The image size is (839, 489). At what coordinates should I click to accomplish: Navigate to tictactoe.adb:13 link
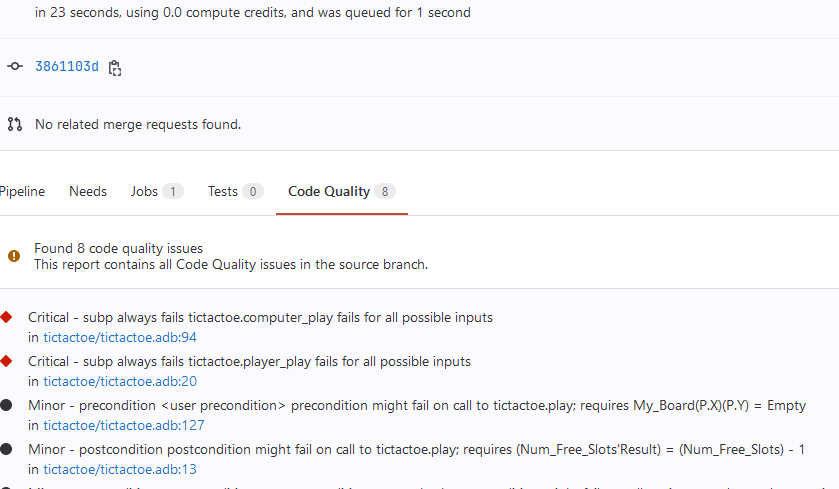(x=120, y=469)
